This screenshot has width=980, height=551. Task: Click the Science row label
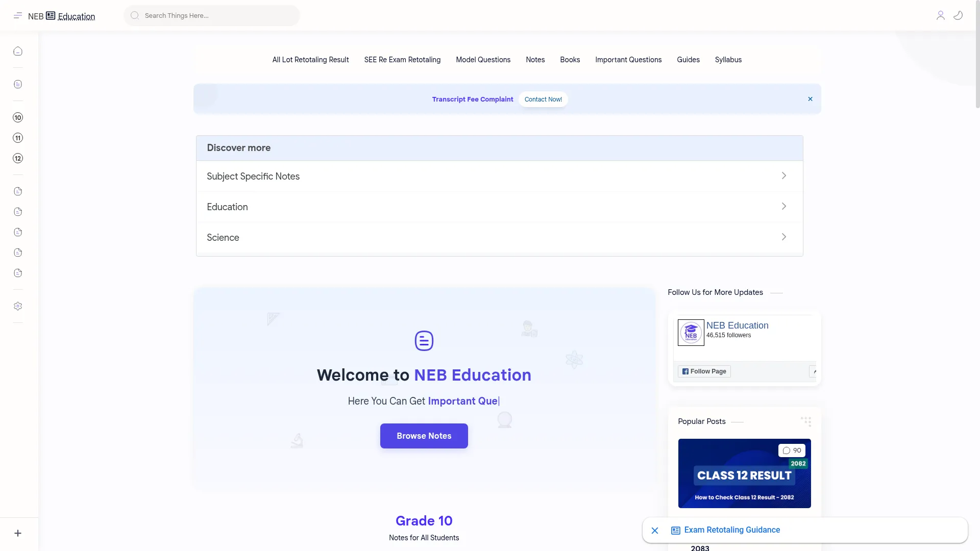pos(223,238)
